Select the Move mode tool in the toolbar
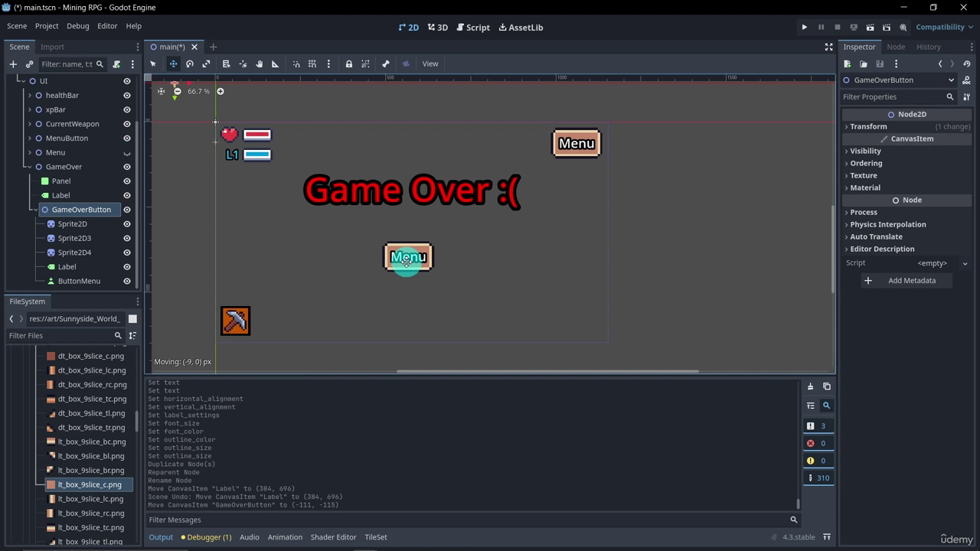The image size is (980, 551). (x=173, y=64)
